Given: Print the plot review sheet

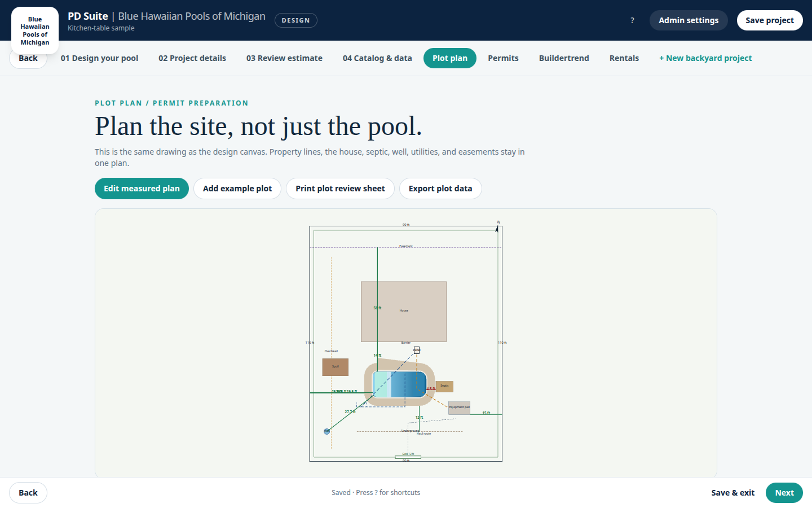Looking at the screenshot, I should coord(340,189).
